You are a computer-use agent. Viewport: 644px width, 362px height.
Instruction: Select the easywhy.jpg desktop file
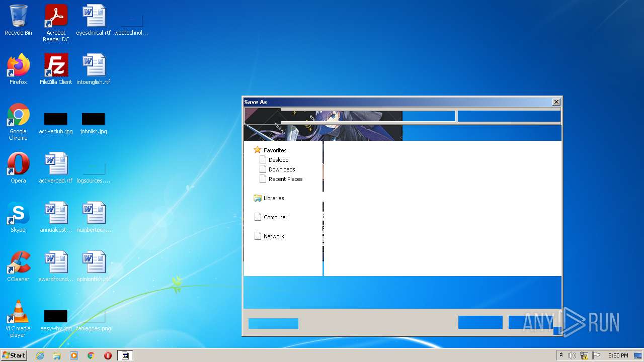(x=56, y=321)
